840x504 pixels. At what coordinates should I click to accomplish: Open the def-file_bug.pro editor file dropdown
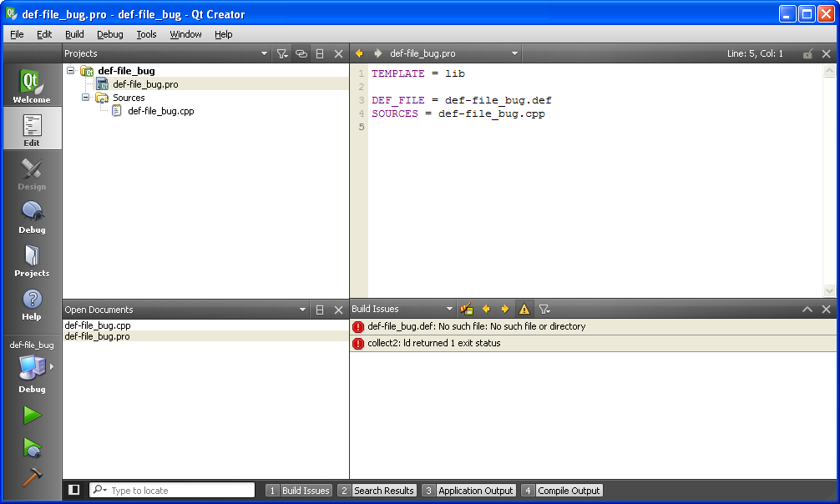[514, 53]
